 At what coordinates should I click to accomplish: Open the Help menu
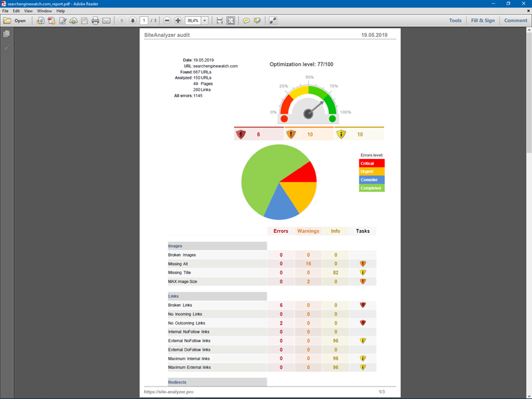(x=60, y=11)
